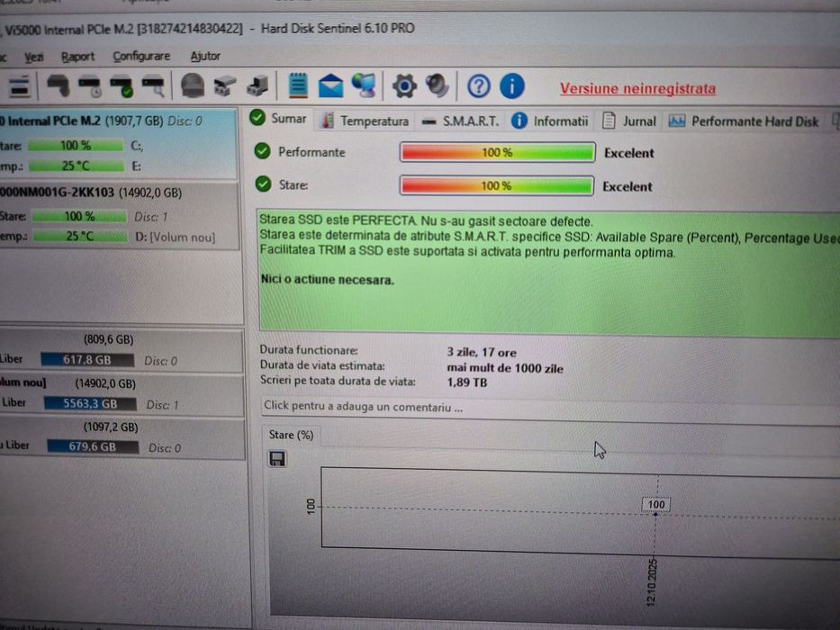Open the Vezi menu
Viewport: 840px width, 630px height.
34,57
